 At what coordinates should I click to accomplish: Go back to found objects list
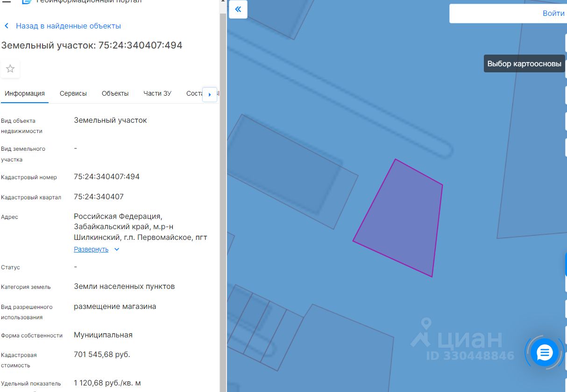(x=68, y=26)
